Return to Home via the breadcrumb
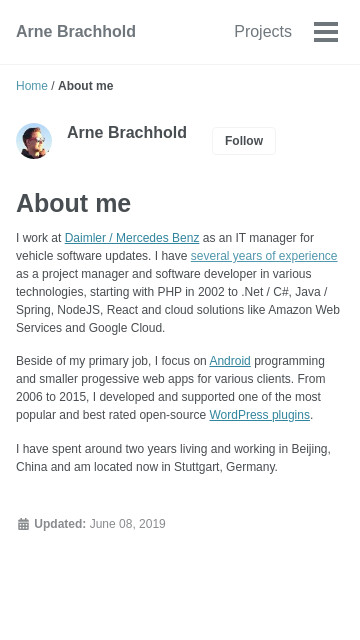Image resolution: width=360 pixels, height=640 pixels. [x=32, y=86]
